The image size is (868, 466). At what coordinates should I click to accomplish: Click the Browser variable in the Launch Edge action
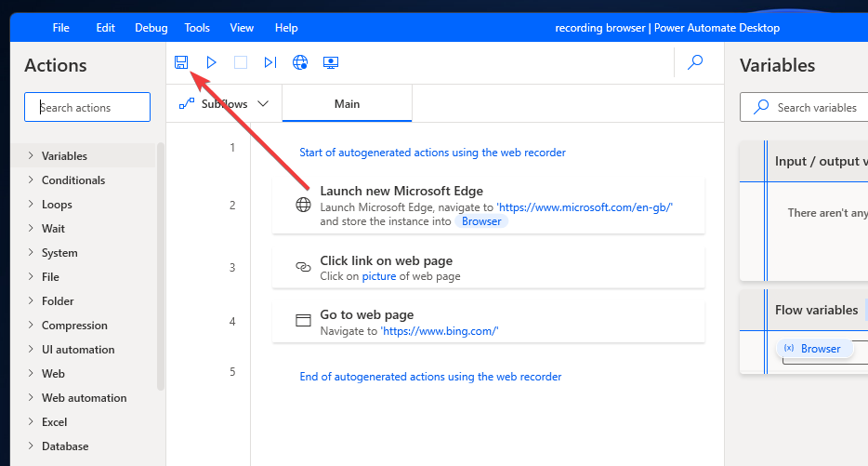point(481,221)
